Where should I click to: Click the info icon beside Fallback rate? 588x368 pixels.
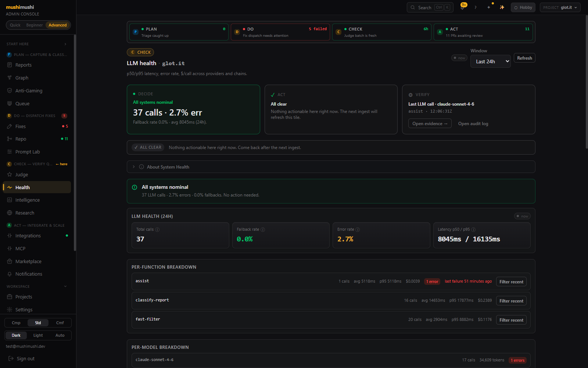coord(263,229)
